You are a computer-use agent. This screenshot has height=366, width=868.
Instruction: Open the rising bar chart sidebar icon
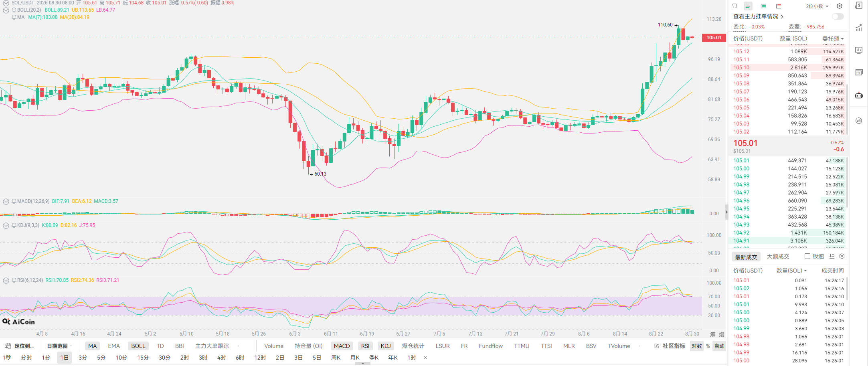[x=858, y=28]
